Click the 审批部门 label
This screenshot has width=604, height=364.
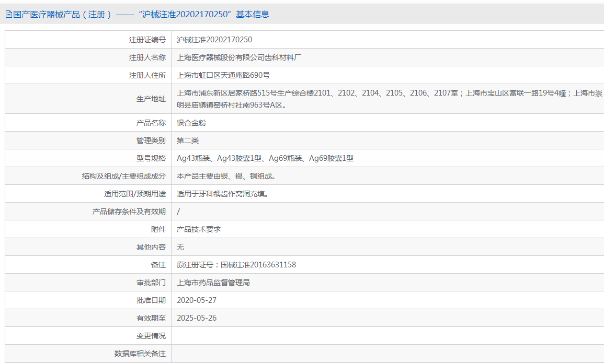coord(151,283)
